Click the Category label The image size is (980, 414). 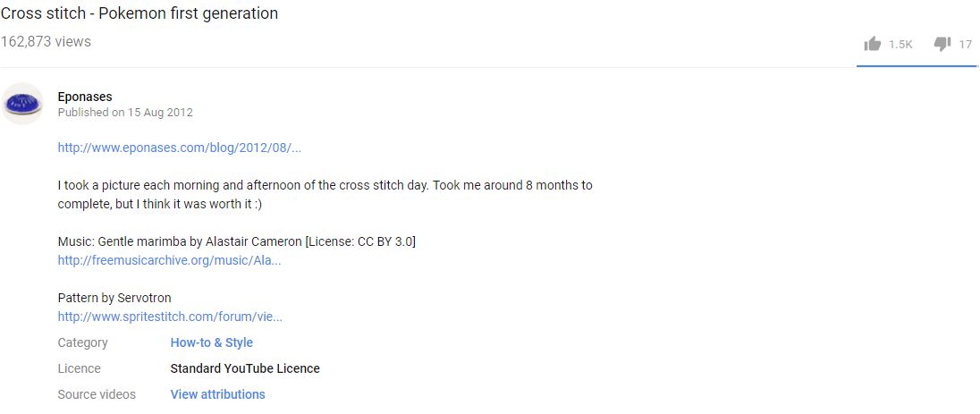point(82,342)
